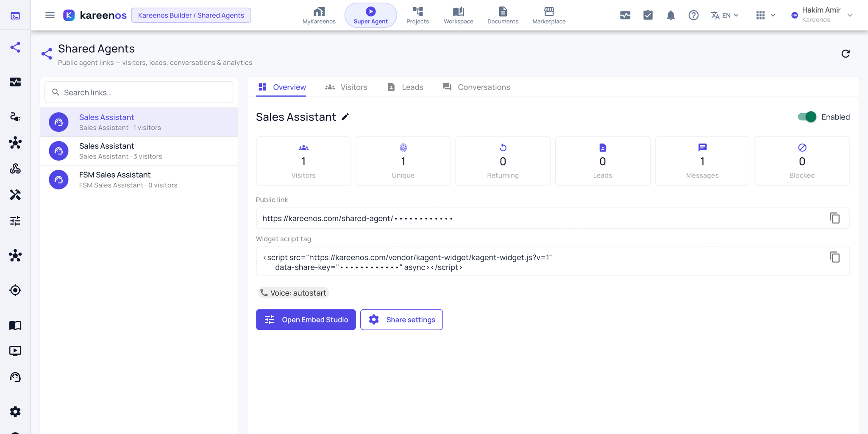This screenshot has width=868, height=434.
Task: Click the Messages stat card
Action: pyautogui.click(x=702, y=161)
